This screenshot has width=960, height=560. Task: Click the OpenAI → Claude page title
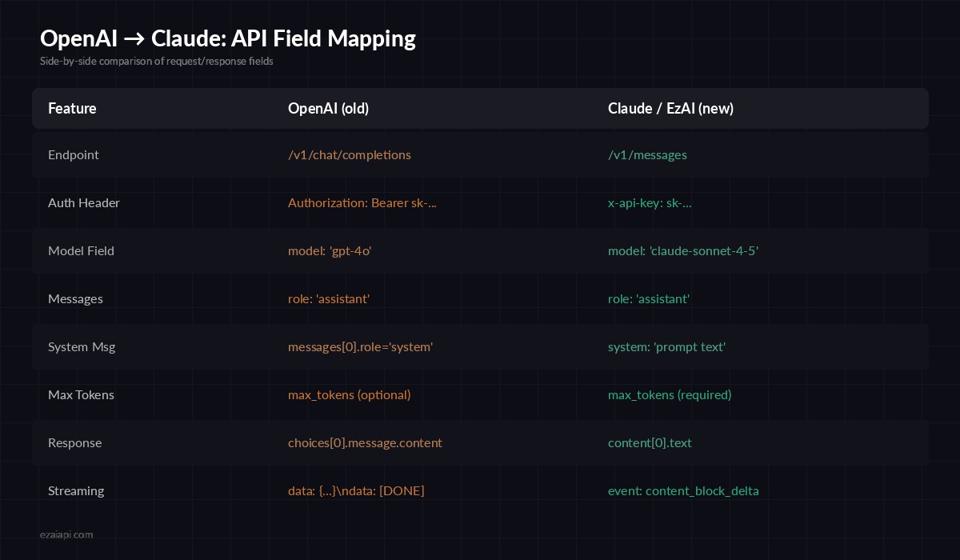(228, 38)
